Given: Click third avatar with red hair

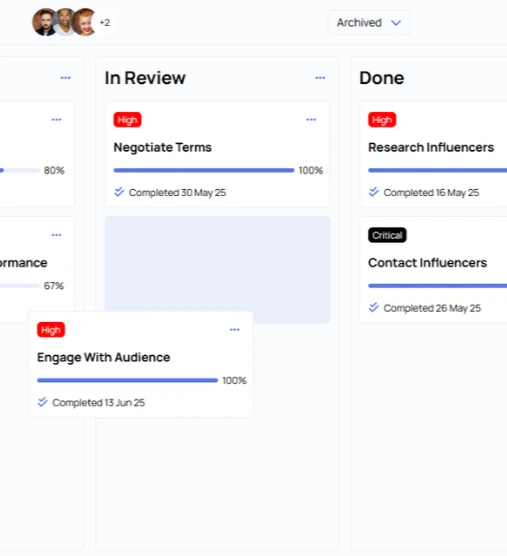Looking at the screenshot, I should pyautogui.click(x=85, y=22).
